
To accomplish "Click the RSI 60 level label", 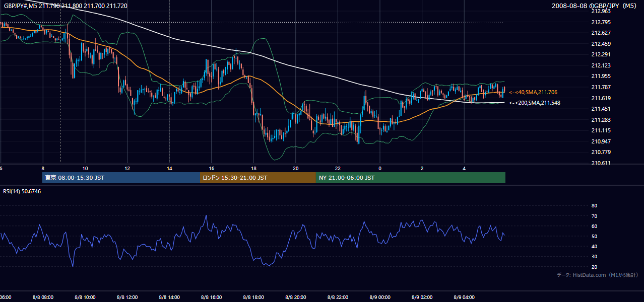I will click(594, 226).
